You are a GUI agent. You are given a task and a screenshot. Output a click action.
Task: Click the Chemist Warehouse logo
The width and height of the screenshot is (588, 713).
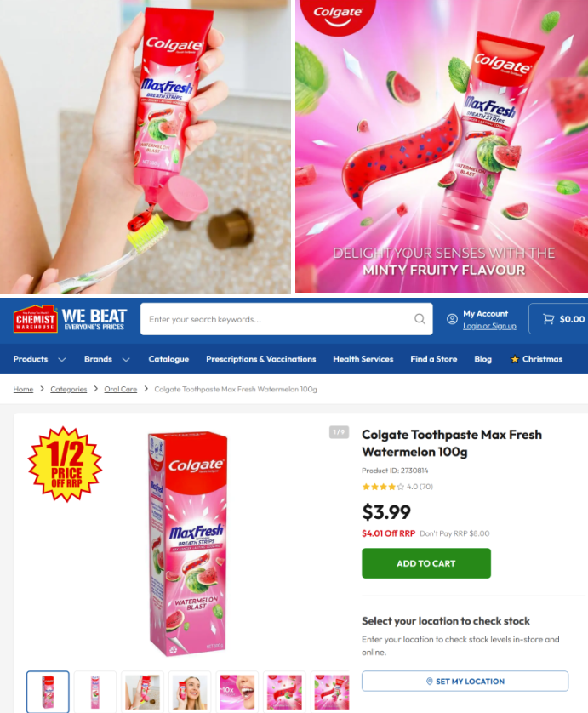(36, 319)
